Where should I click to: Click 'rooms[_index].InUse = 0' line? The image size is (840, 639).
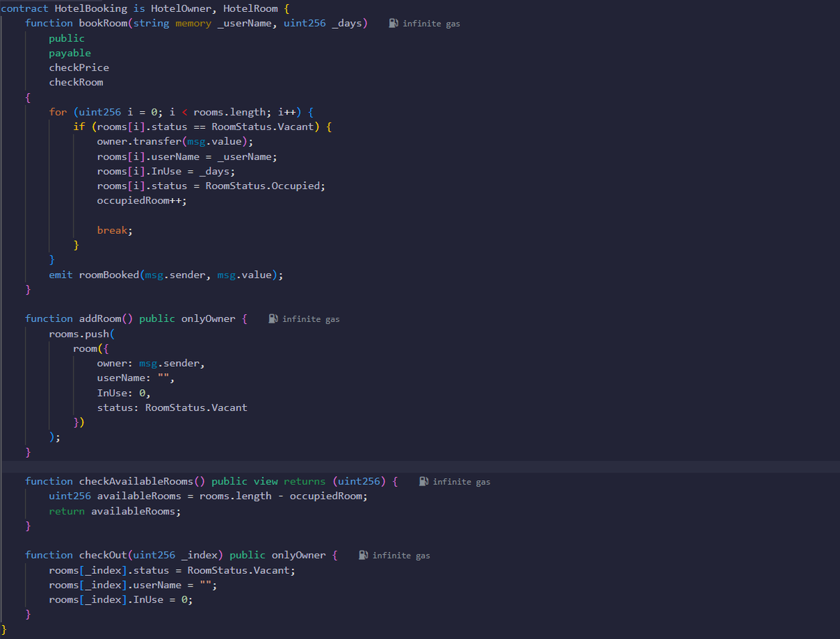pos(121,599)
